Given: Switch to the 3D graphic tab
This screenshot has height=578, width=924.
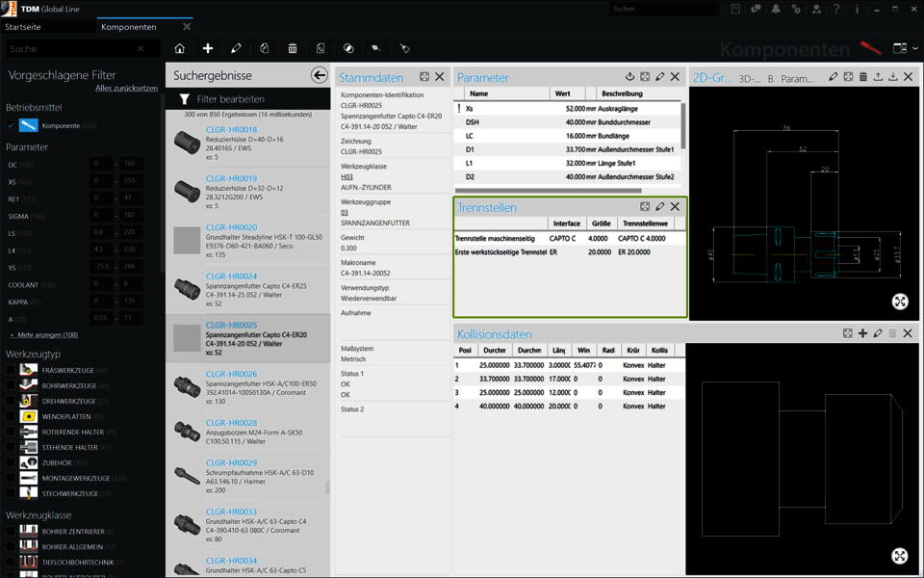Looking at the screenshot, I should coord(750,78).
